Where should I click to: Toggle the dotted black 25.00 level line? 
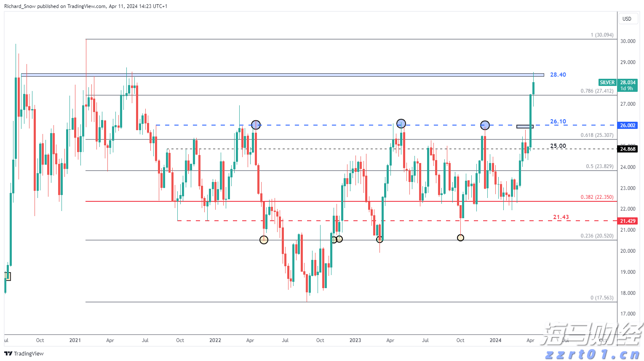pos(295,149)
